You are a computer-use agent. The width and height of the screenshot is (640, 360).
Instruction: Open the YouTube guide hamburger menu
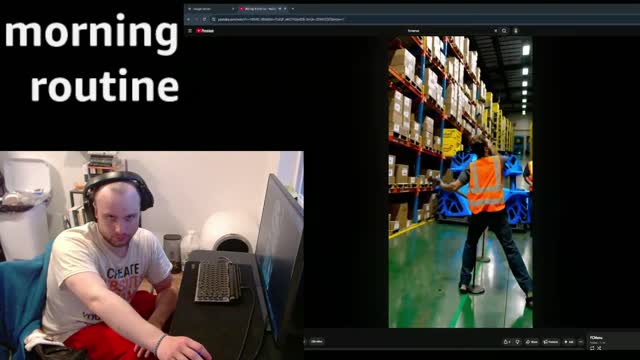click(190, 31)
